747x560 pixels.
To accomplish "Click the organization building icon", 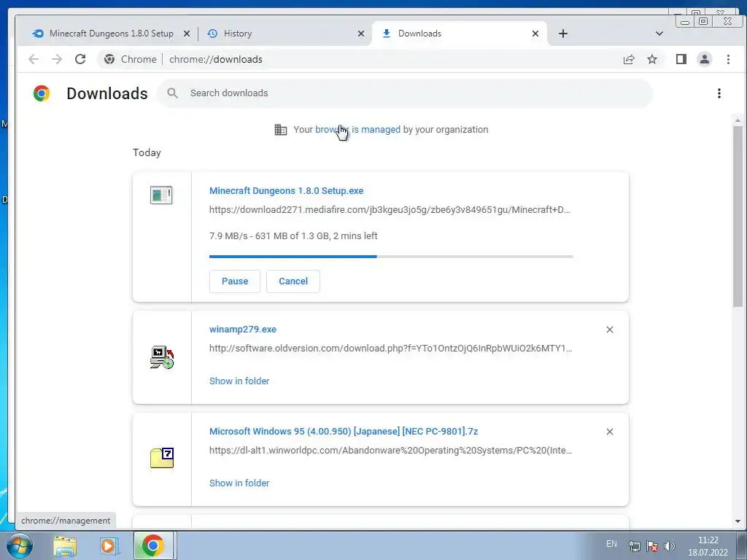I will [x=281, y=130].
